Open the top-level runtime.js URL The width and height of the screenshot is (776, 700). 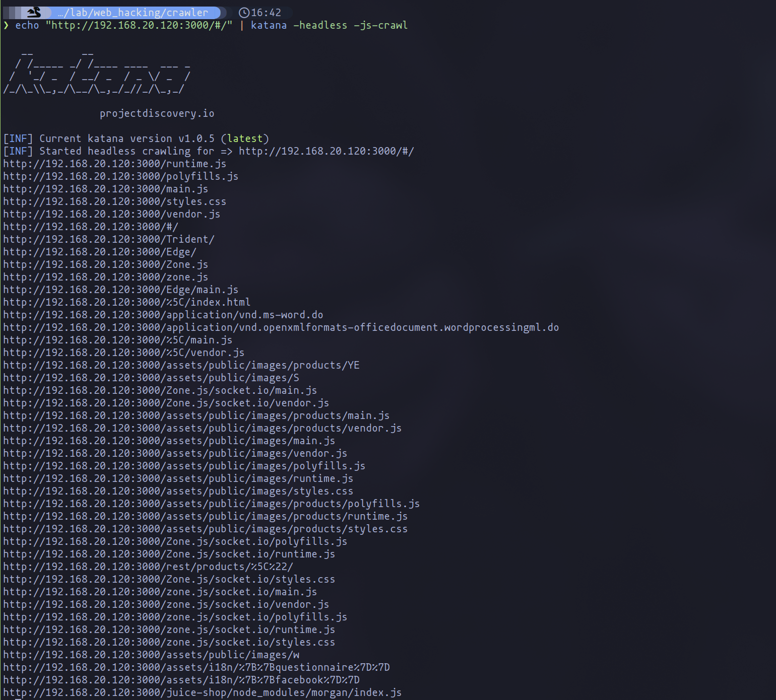point(114,164)
